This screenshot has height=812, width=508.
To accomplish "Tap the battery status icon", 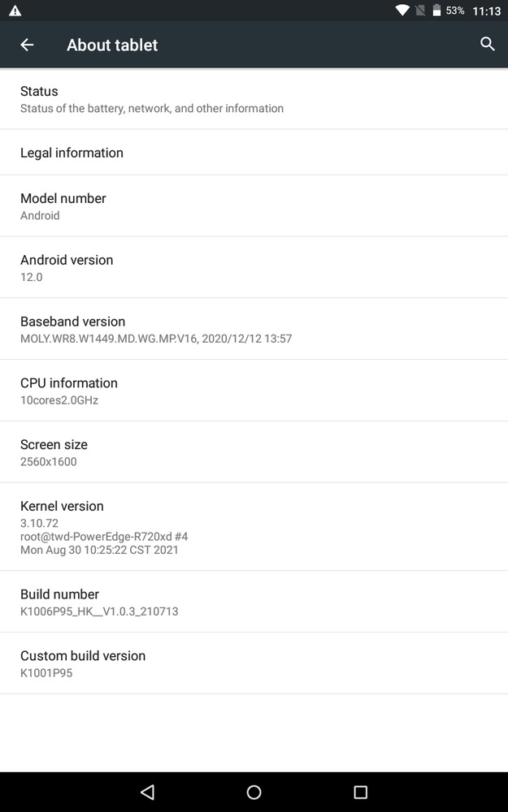I will click(436, 11).
